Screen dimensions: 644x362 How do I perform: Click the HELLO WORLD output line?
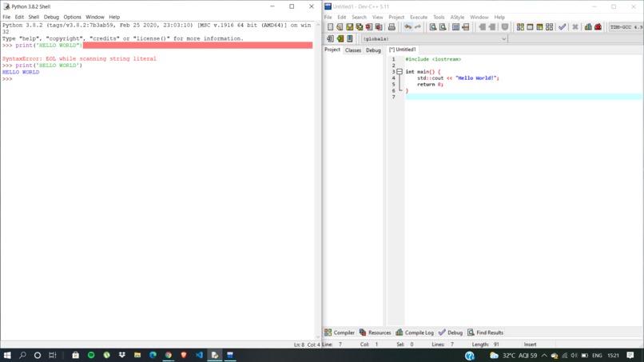click(21, 72)
